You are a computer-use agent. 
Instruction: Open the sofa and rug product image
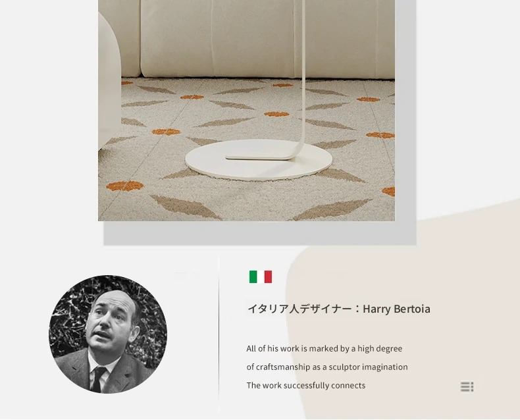pyautogui.click(x=246, y=110)
